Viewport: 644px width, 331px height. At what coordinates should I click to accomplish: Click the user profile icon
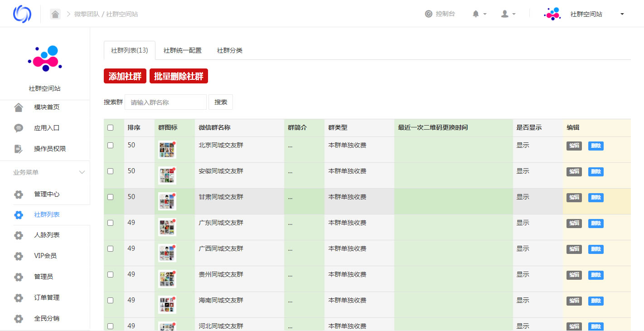504,14
